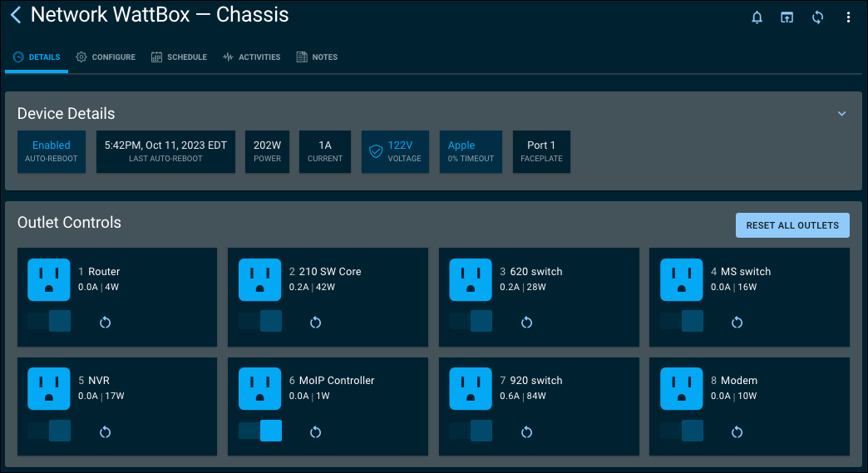868x473 pixels.
Task: Click 920 switch outlet socket icon
Action: point(471,388)
